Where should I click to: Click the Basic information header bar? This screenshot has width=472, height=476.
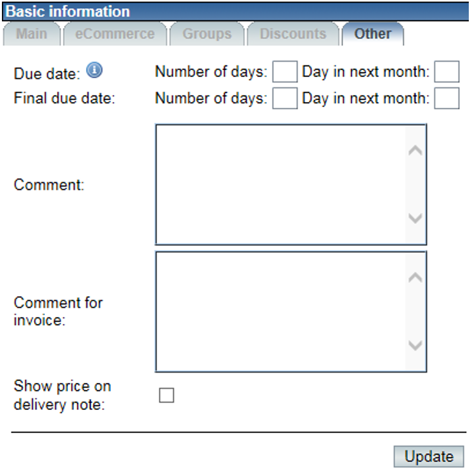[x=236, y=11]
